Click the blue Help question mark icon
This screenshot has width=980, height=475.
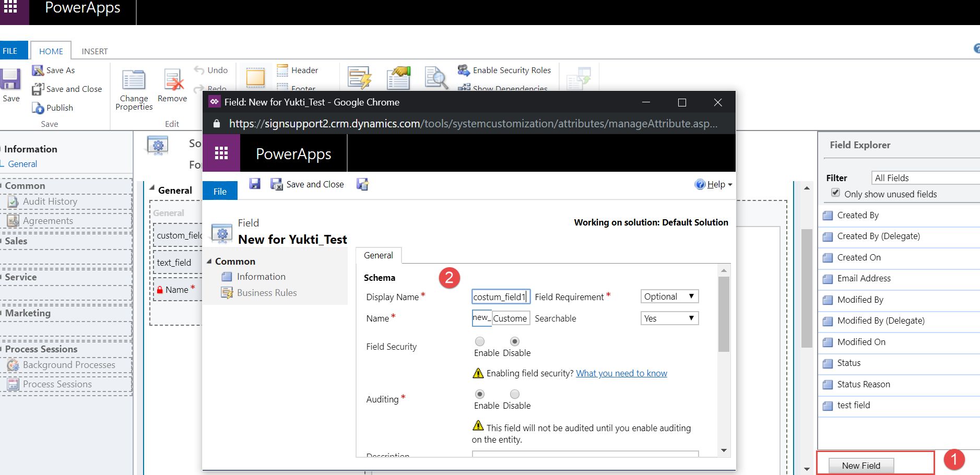[x=700, y=184]
